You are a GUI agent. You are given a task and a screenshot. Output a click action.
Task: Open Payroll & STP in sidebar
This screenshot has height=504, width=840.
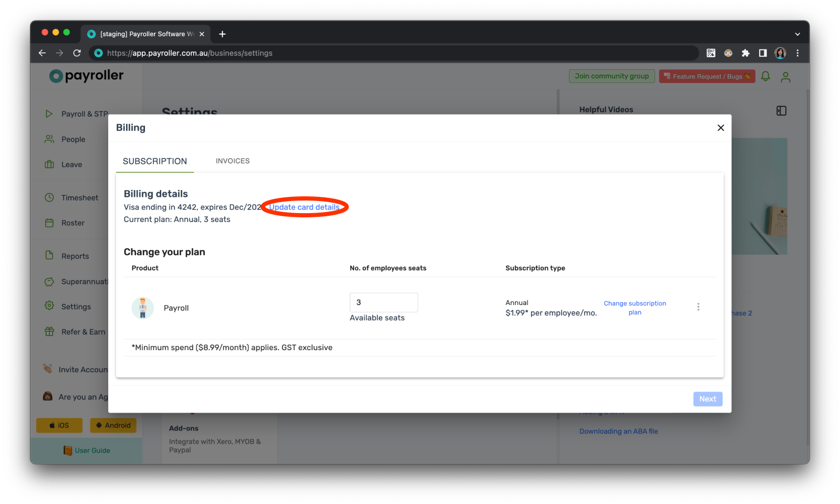(x=85, y=114)
